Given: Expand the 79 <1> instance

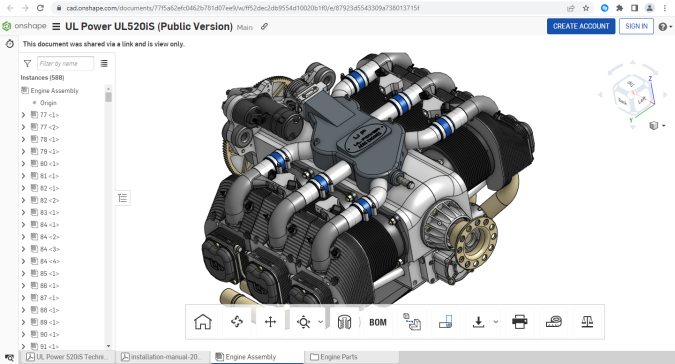Looking at the screenshot, I should click(23, 151).
